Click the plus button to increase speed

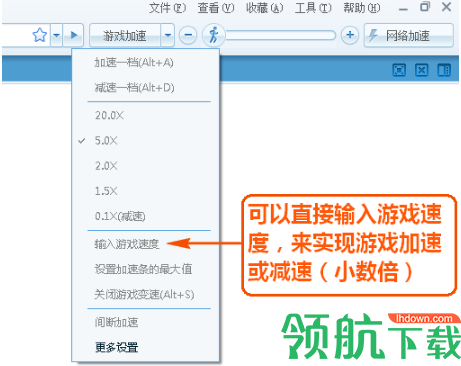pos(350,35)
